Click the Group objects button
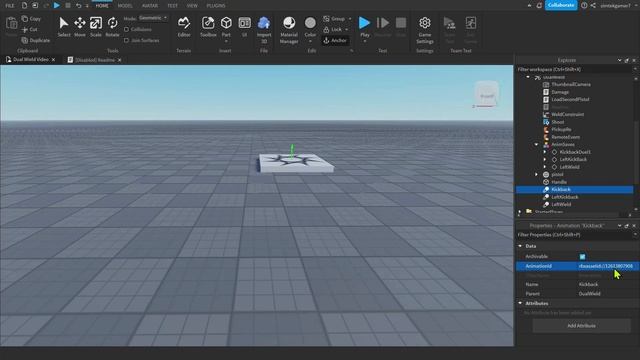The width and height of the screenshot is (640, 360). [x=334, y=19]
